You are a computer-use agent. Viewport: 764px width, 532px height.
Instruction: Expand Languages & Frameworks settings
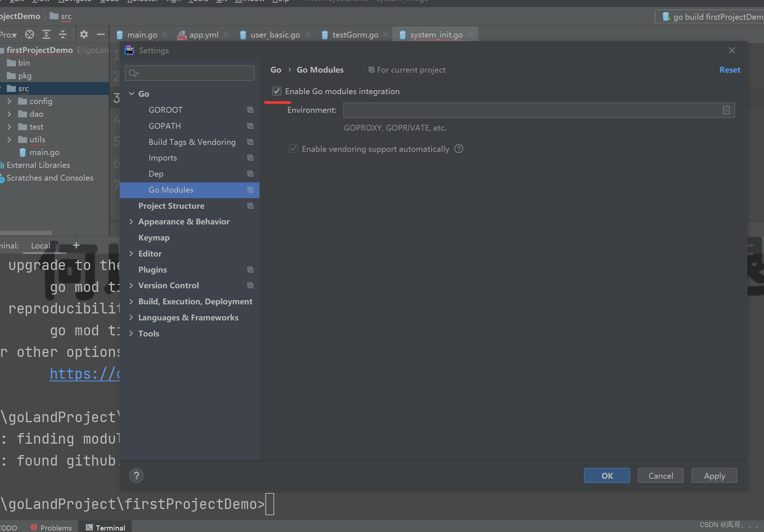coord(131,317)
